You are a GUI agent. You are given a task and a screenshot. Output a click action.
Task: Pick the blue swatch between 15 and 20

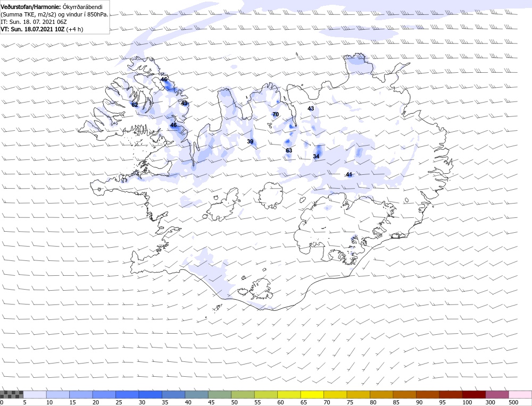(81, 394)
